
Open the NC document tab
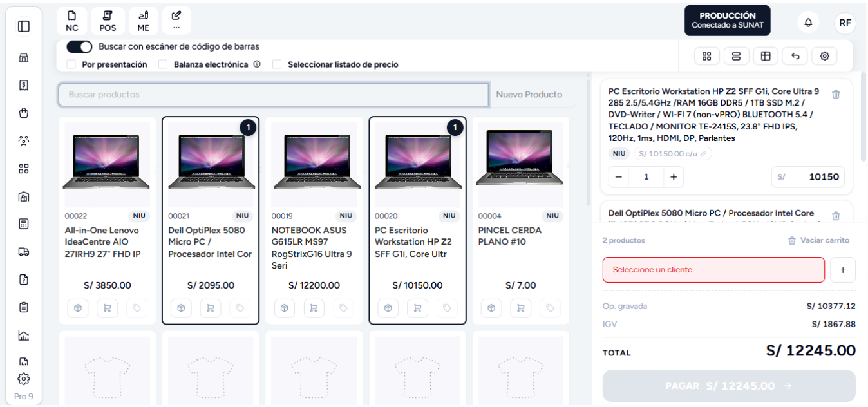72,21
